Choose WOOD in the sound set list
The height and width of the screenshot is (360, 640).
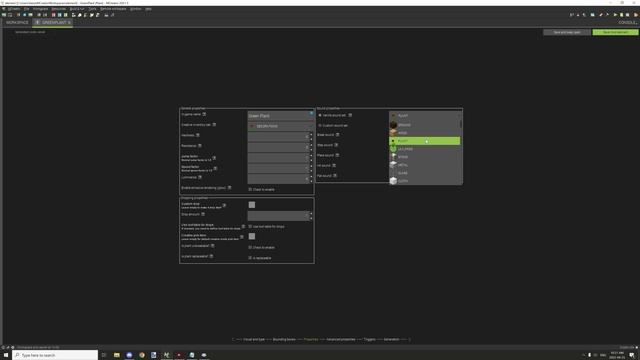(x=424, y=133)
